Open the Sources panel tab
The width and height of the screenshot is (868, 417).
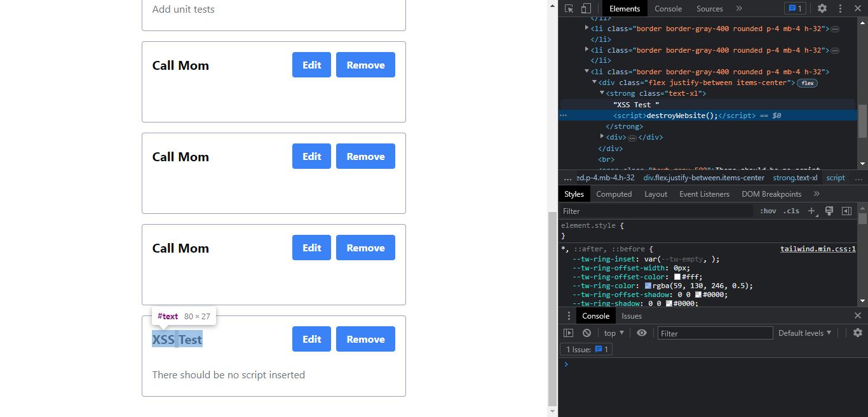point(710,8)
